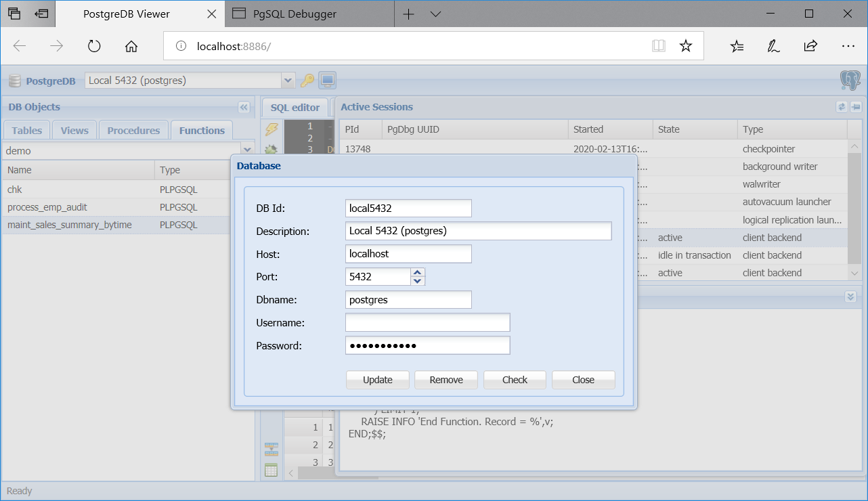
Task: Click the bug debug icon in SQL editor
Action: pyautogui.click(x=272, y=150)
